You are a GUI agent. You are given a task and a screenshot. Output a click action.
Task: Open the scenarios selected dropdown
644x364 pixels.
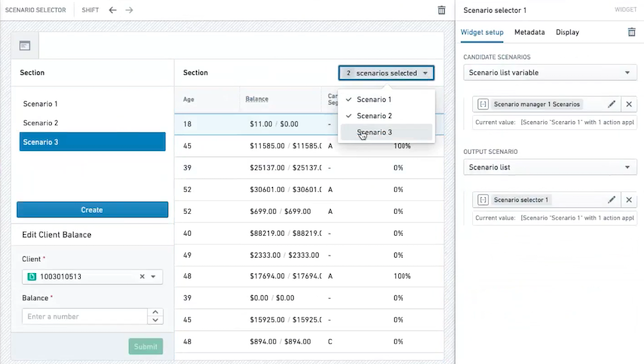coord(386,73)
